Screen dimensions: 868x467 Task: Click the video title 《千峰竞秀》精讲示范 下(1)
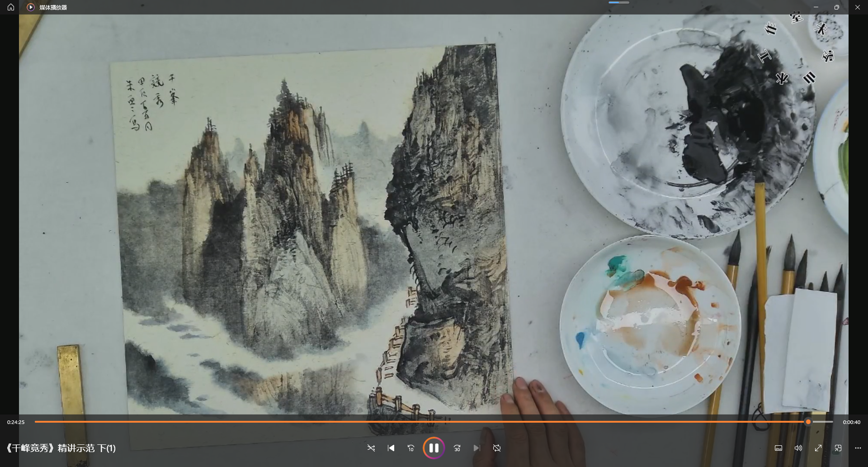[61, 448]
